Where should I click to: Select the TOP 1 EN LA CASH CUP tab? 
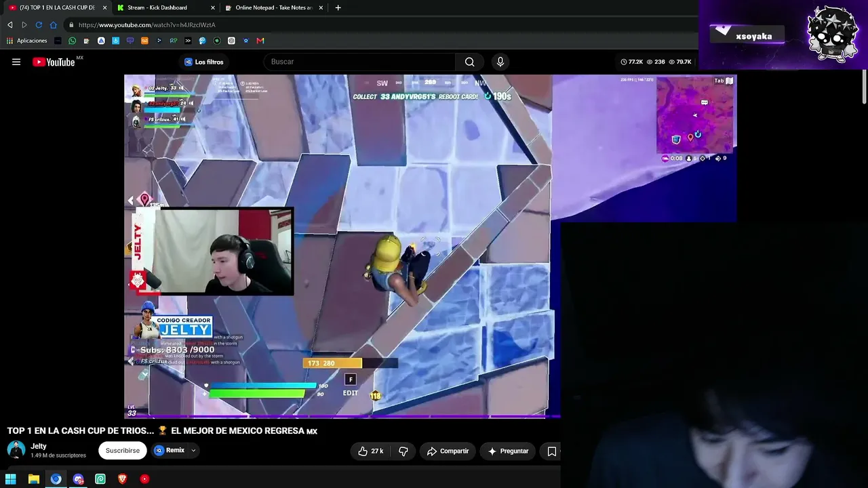[x=57, y=7]
